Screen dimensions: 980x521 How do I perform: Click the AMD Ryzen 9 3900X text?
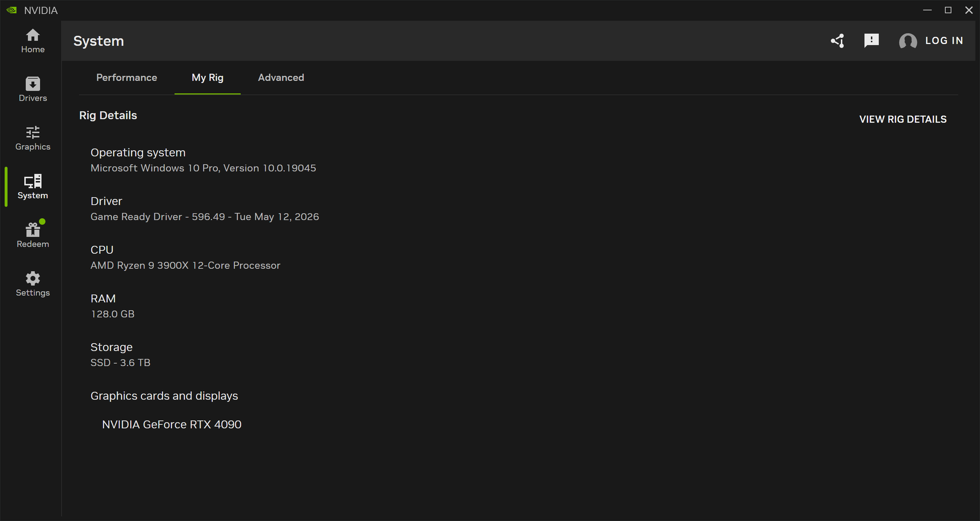pos(185,266)
